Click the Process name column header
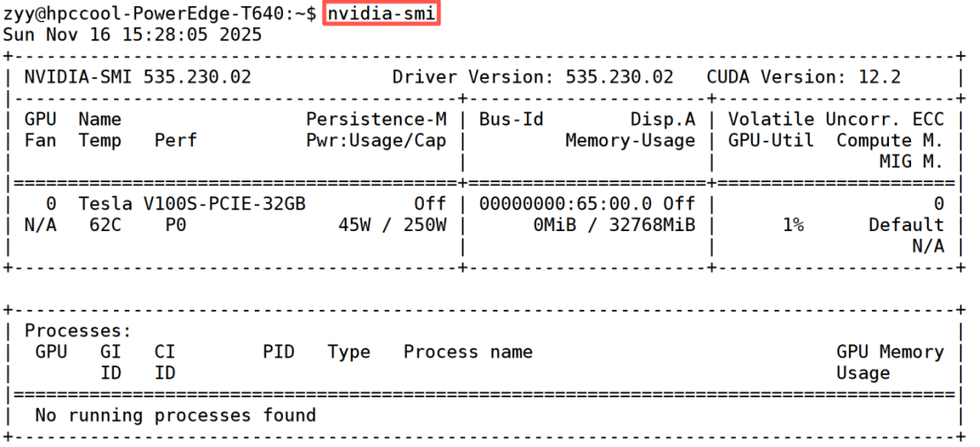The image size is (980, 447). (x=468, y=352)
